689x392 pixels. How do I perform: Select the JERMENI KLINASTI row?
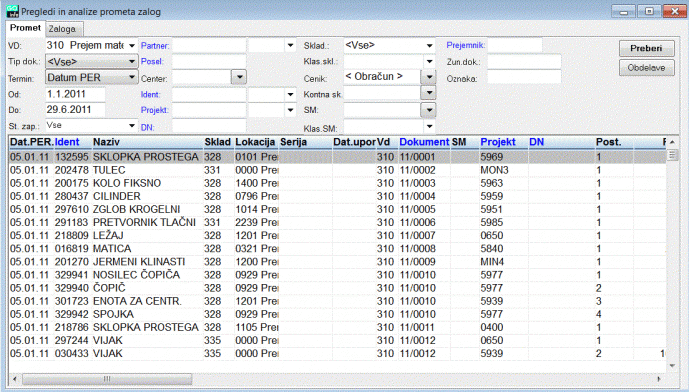tap(337, 262)
